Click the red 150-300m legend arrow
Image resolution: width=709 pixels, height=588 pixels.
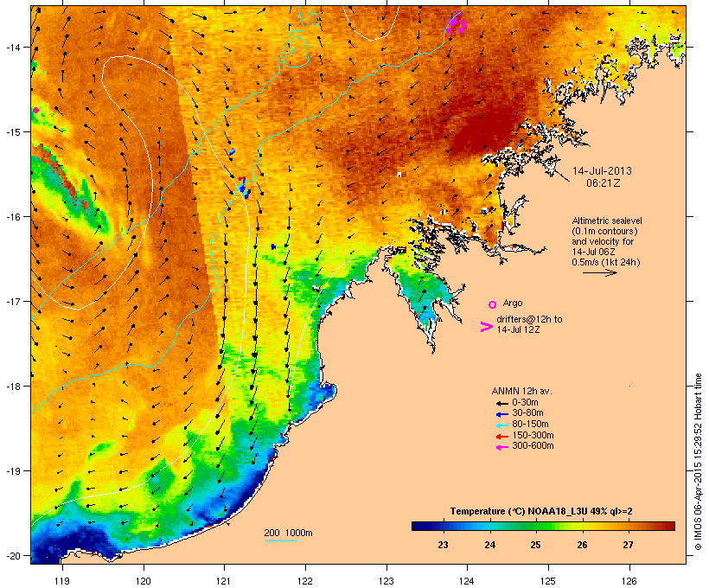coord(501,437)
